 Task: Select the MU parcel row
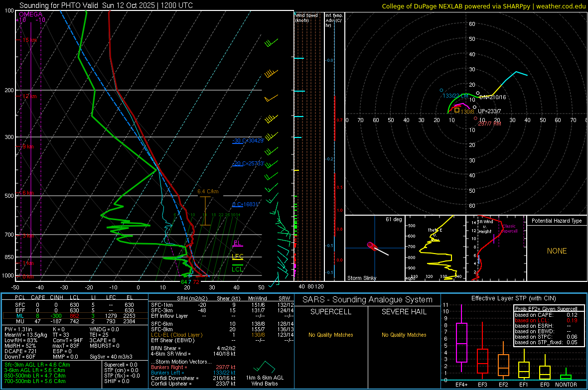click(74, 321)
